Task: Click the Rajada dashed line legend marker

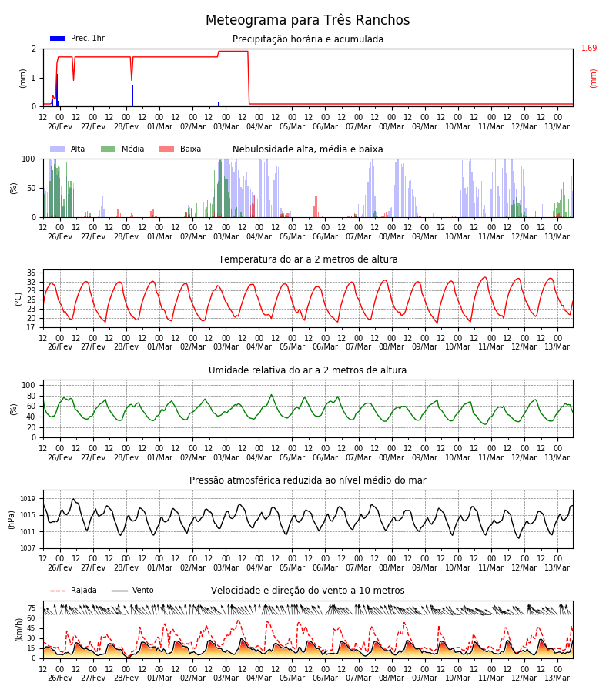Action: (x=58, y=591)
